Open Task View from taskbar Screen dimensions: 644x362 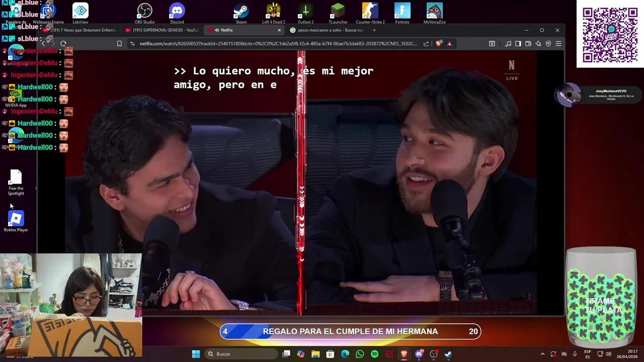pos(286,354)
